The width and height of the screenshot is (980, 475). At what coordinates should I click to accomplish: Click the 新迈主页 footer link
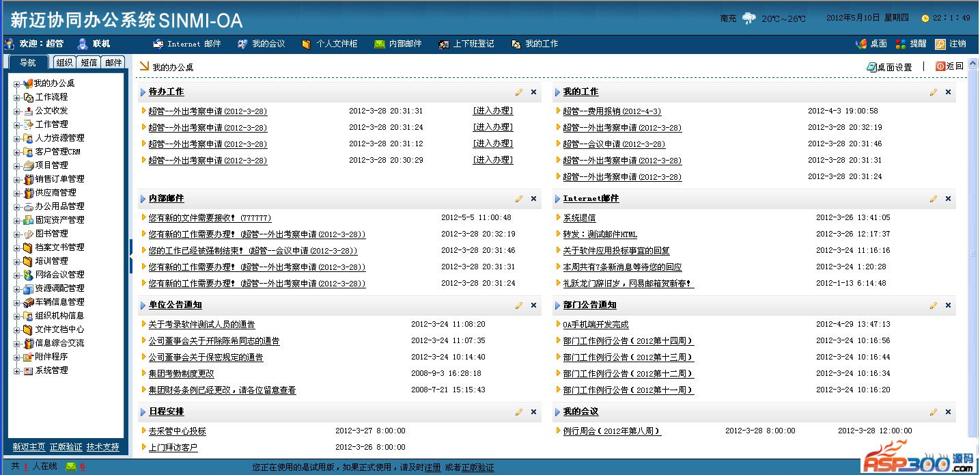29,447
